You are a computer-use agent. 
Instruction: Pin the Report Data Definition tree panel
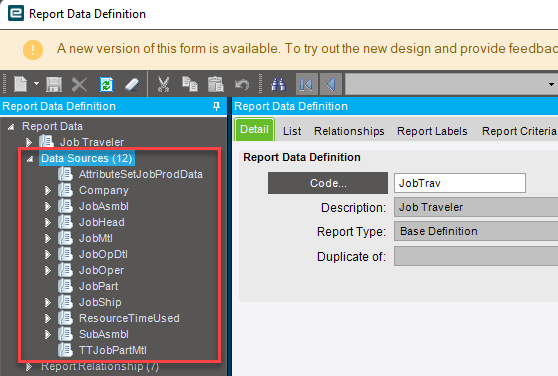(216, 106)
